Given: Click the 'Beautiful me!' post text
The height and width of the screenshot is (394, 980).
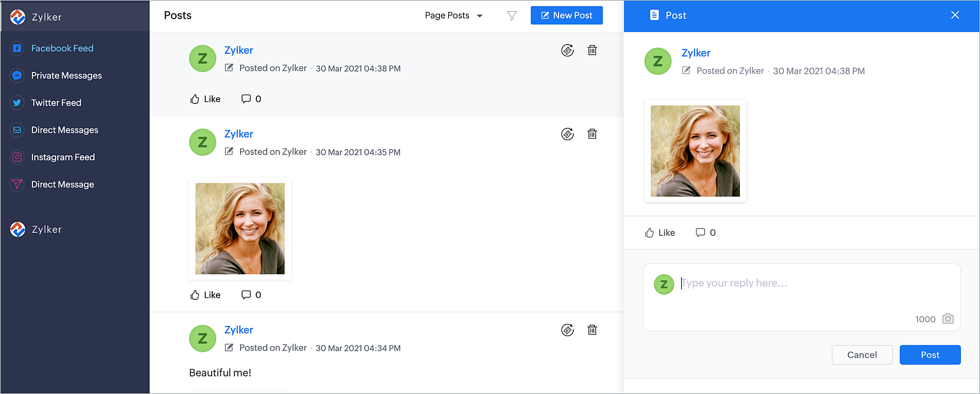Looking at the screenshot, I should point(220,373).
